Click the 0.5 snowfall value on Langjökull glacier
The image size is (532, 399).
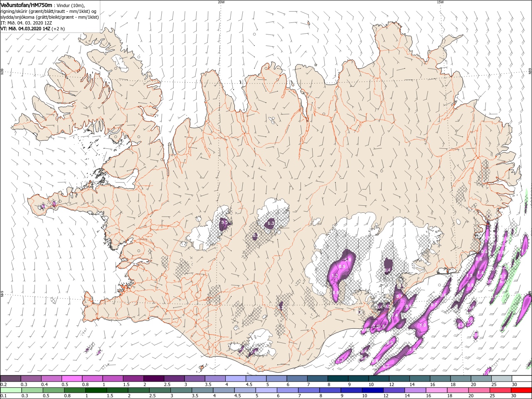[x=224, y=223]
